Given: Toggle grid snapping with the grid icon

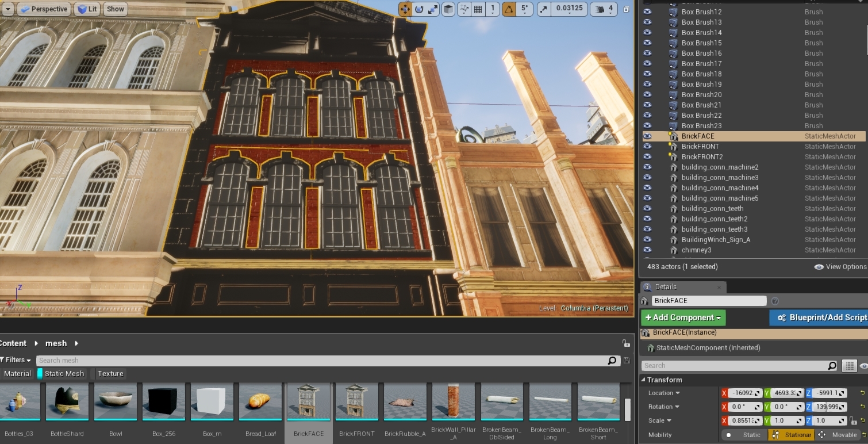Looking at the screenshot, I should [478, 9].
